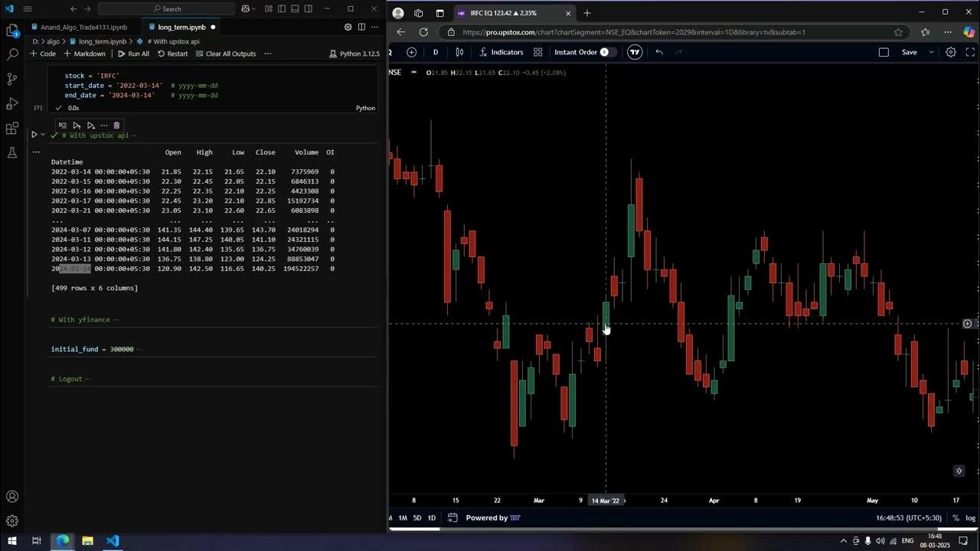This screenshot has height=551, width=980.
Task: Open notebook toolbar overflow ellipsis
Action: pyautogui.click(x=267, y=54)
